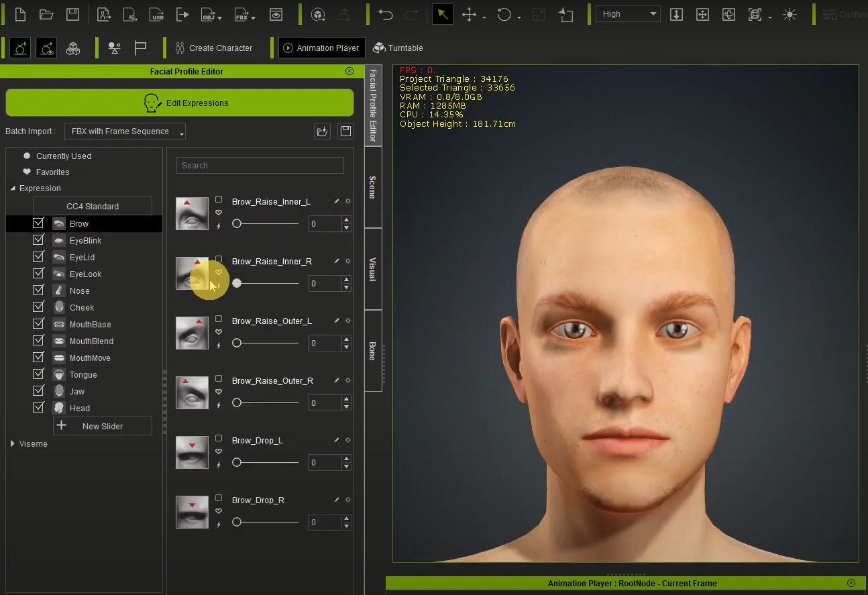
Task: Click the Brow_Raise_Outer_R slider handle
Action: tap(237, 402)
